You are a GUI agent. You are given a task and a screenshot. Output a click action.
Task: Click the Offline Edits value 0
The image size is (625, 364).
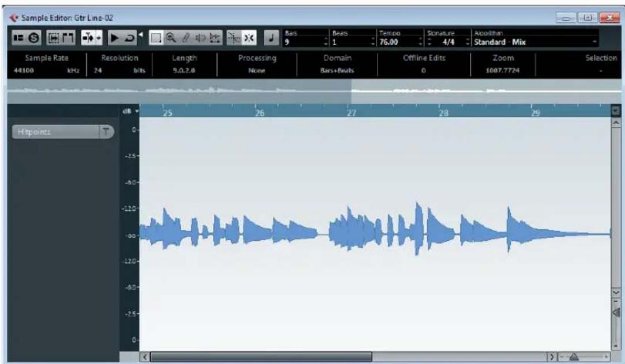[423, 70]
